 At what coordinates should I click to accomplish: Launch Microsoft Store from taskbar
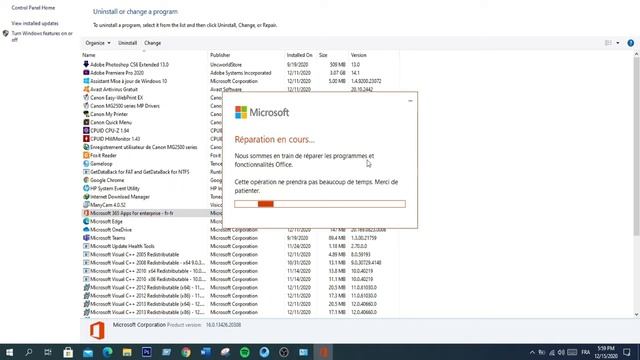68,352
